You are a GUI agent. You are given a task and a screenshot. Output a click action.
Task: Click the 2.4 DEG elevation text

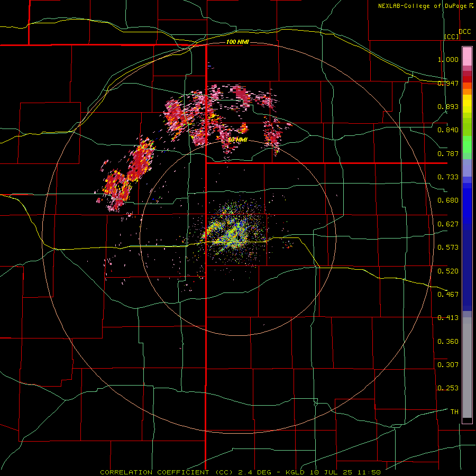(x=255, y=472)
